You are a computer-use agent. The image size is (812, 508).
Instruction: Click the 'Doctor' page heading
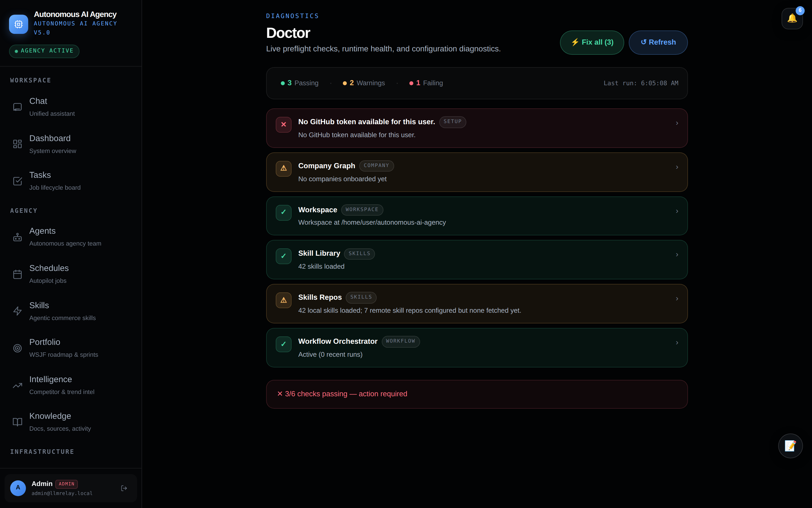288,33
